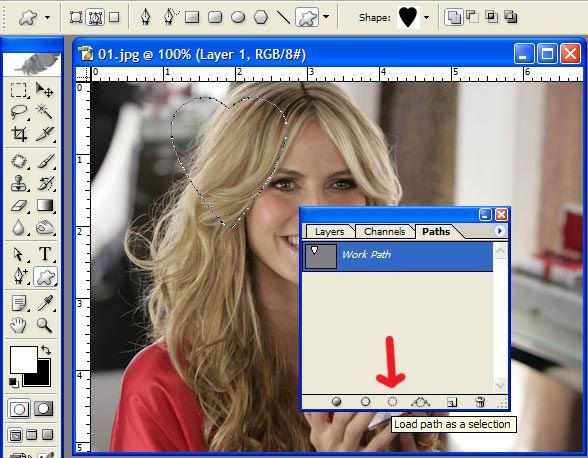Screen dimensions: 588x458
Task: Click Load path as a selection icon
Action: 392,402
